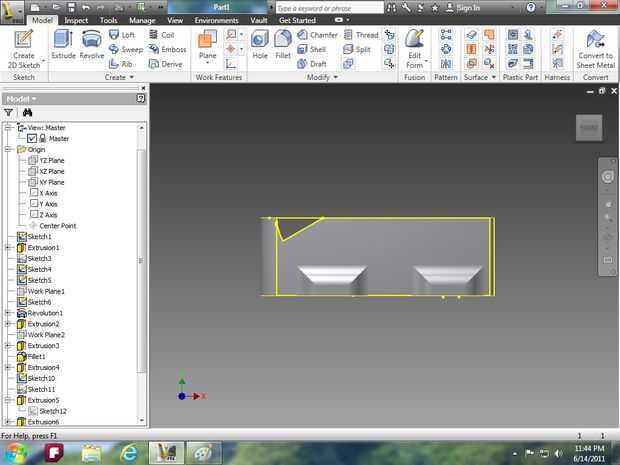This screenshot has height=465, width=620.
Task: Click Sign In
Action: coord(463,8)
